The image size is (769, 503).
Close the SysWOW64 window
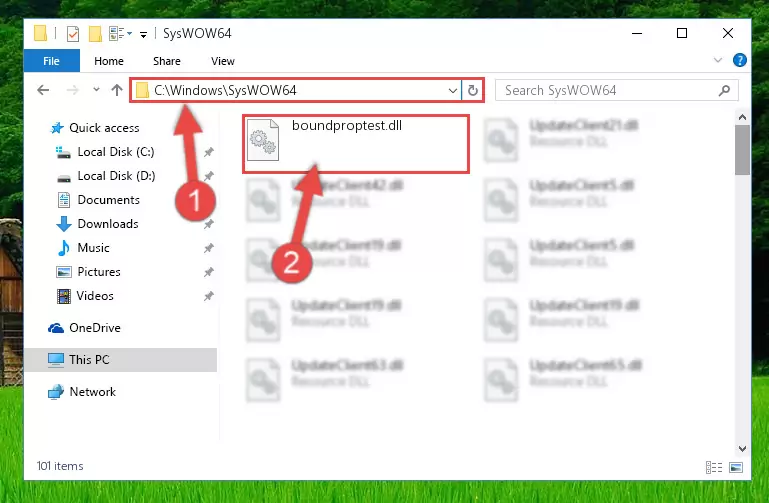728,33
